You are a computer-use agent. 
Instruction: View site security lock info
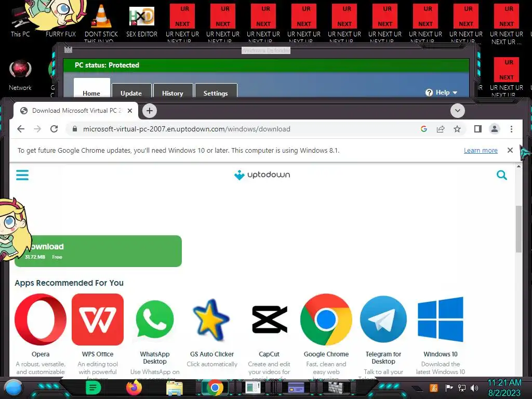75,129
